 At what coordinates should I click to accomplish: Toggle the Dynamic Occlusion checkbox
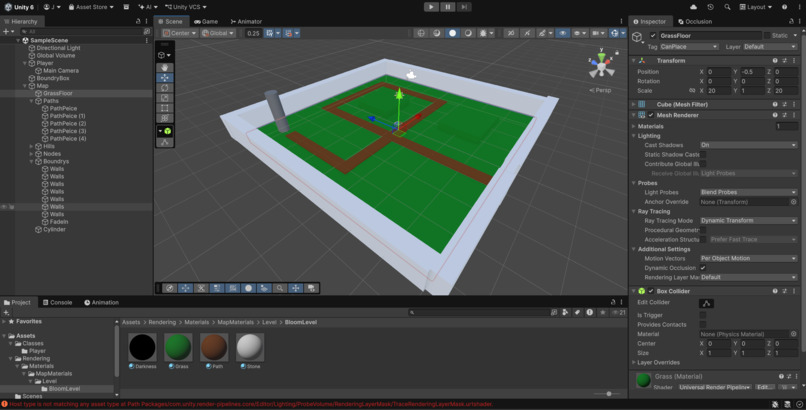click(x=703, y=268)
